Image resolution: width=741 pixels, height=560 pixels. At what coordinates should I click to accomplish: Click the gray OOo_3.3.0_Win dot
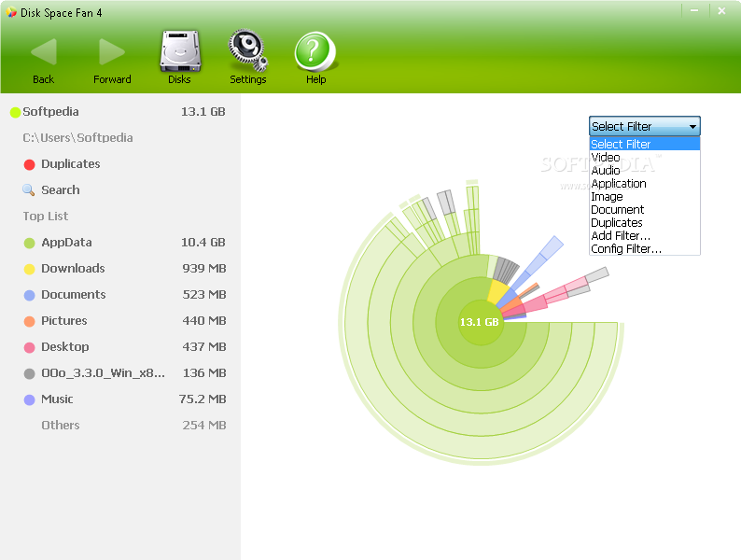29,374
